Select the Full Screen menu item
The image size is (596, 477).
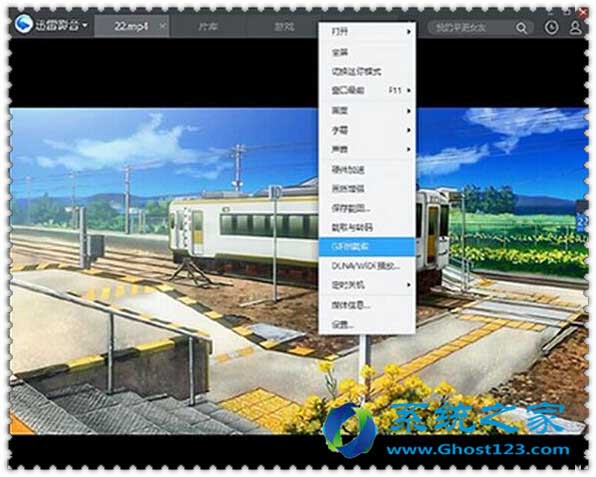pyautogui.click(x=367, y=52)
